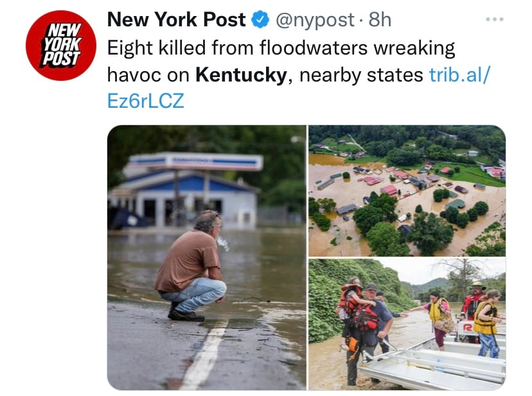Click the tweet text about floodwaters
The width and height of the screenshot is (532, 396).
click(x=299, y=74)
